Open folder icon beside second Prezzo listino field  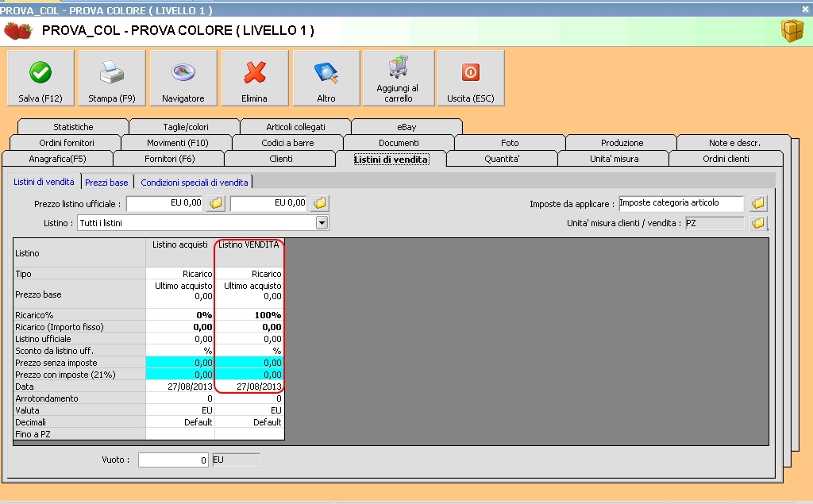coord(320,203)
